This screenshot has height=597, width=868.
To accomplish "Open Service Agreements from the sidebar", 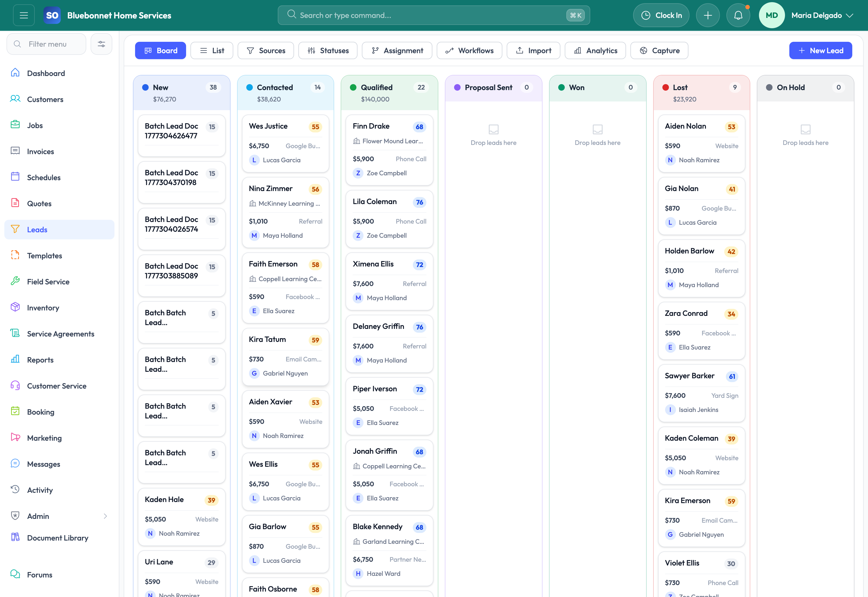I will [x=59, y=334].
